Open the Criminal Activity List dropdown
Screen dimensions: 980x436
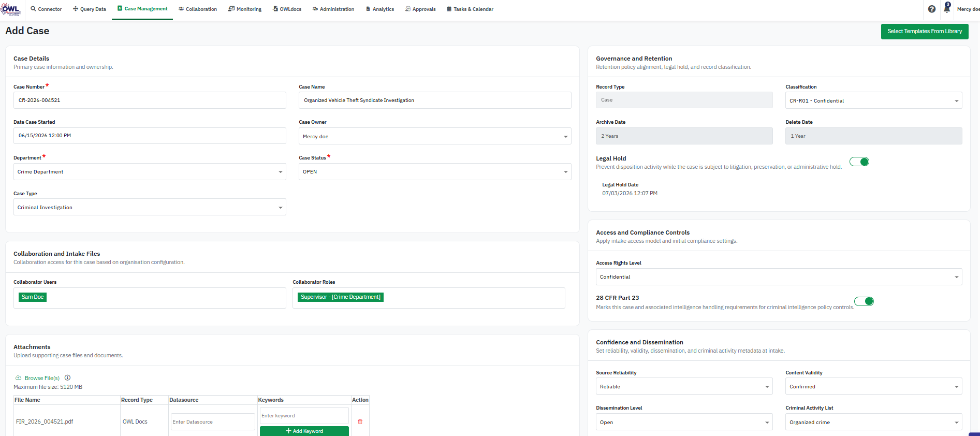pos(874,422)
